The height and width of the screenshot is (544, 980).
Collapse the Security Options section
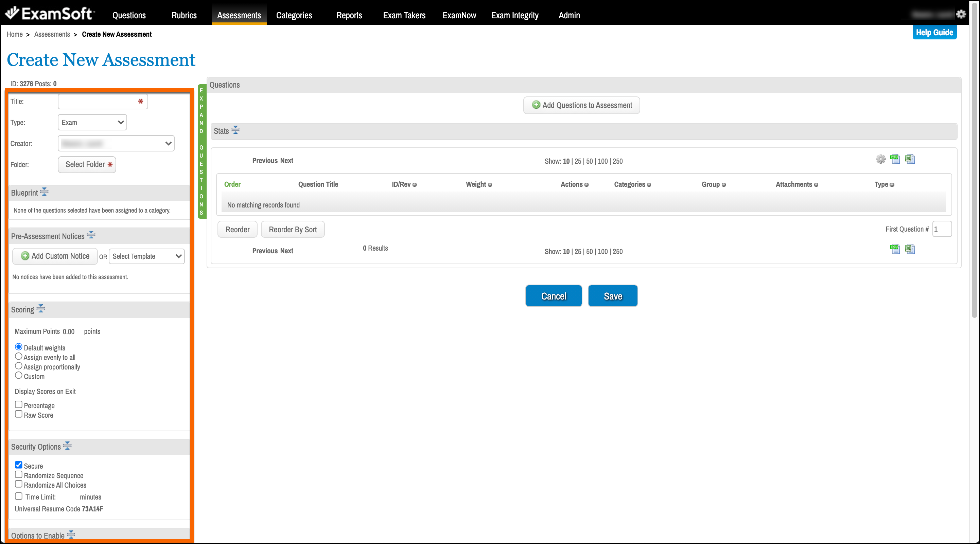[67, 446]
